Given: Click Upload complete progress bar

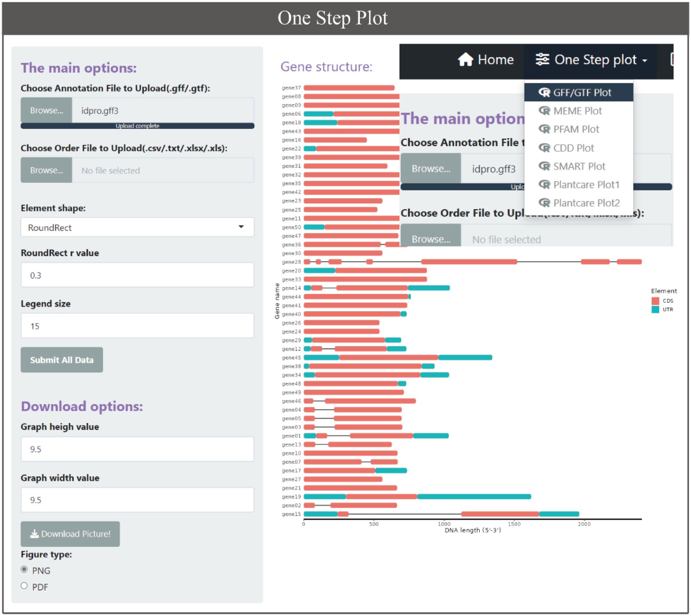Looking at the screenshot, I should (137, 126).
